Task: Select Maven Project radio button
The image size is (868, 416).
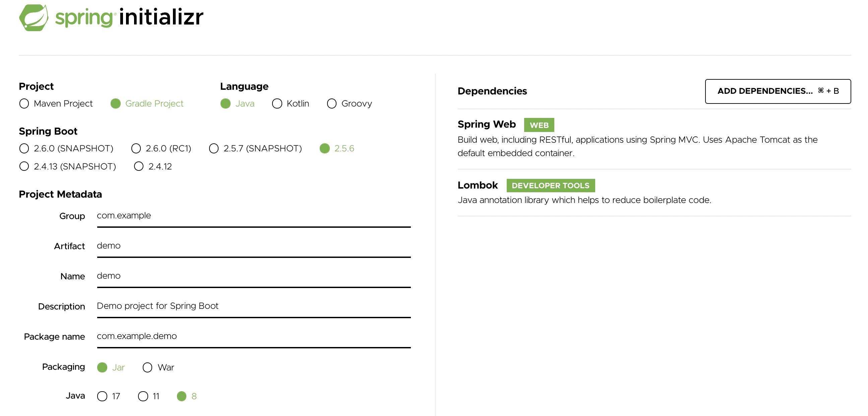Action: pos(24,104)
